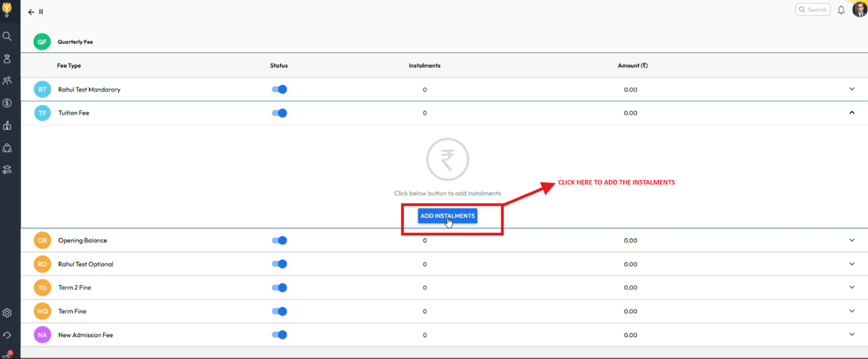Viewport: 868px width, 359px height.
Task: Toggle the Tuition Fee status switch
Action: click(x=279, y=113)
